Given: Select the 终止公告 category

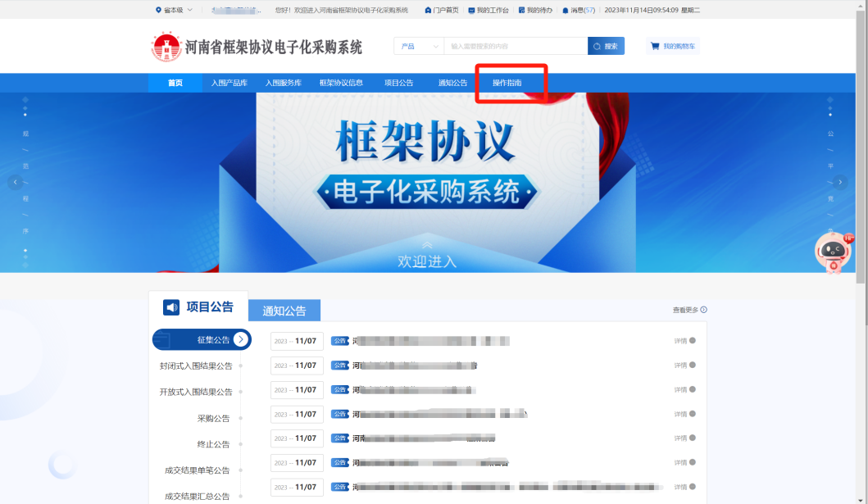Looking at the screenshot, I should [x=213, y=444].
